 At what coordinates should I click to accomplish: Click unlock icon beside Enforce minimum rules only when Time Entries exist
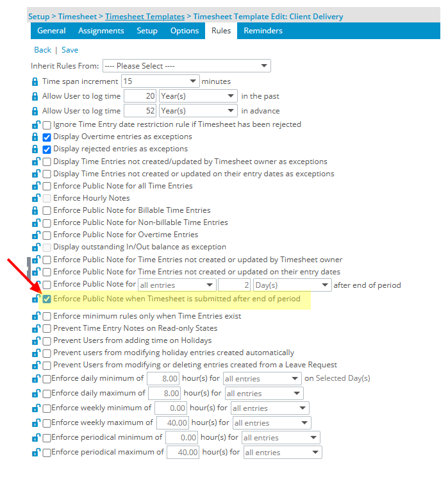click(x=36, y=317)
